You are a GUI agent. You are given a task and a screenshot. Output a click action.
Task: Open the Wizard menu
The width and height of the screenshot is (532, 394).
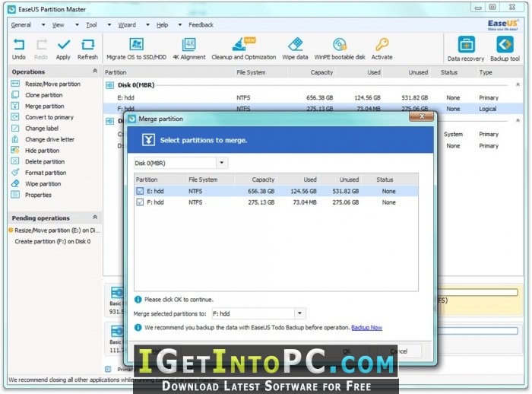pyautogui.click(x=127, y=25)
